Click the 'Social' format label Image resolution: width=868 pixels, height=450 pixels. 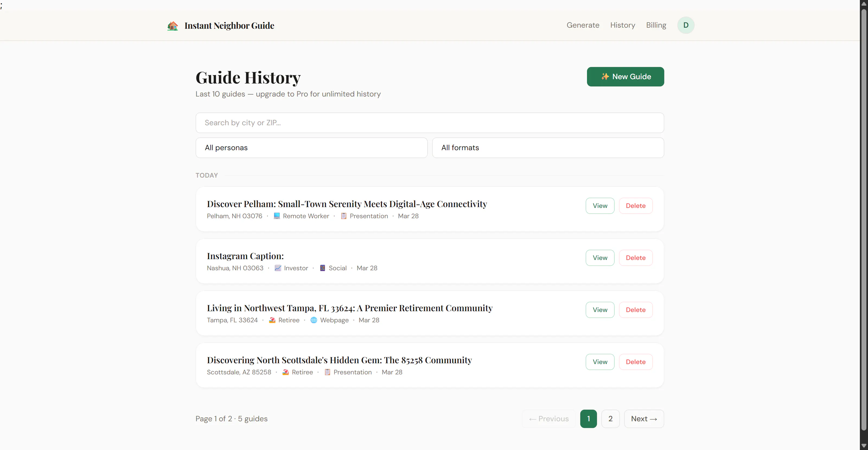coord(338,268)
